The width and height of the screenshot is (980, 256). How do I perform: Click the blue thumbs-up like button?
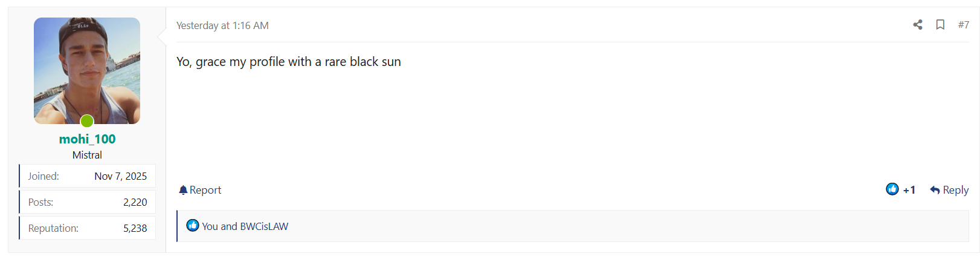point(892,189)
